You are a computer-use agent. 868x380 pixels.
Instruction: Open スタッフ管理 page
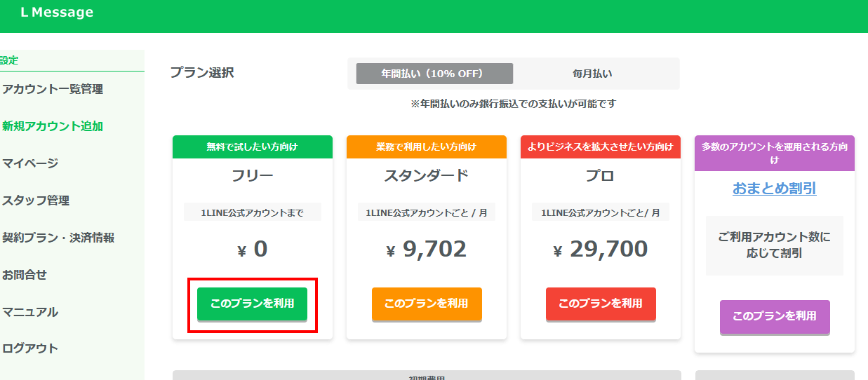pyautogui.click(x=36, y=201)
